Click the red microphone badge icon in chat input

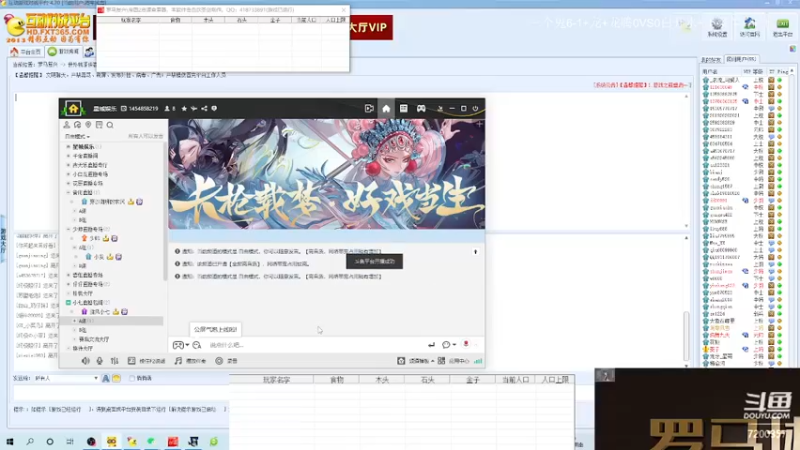point(466,344)
